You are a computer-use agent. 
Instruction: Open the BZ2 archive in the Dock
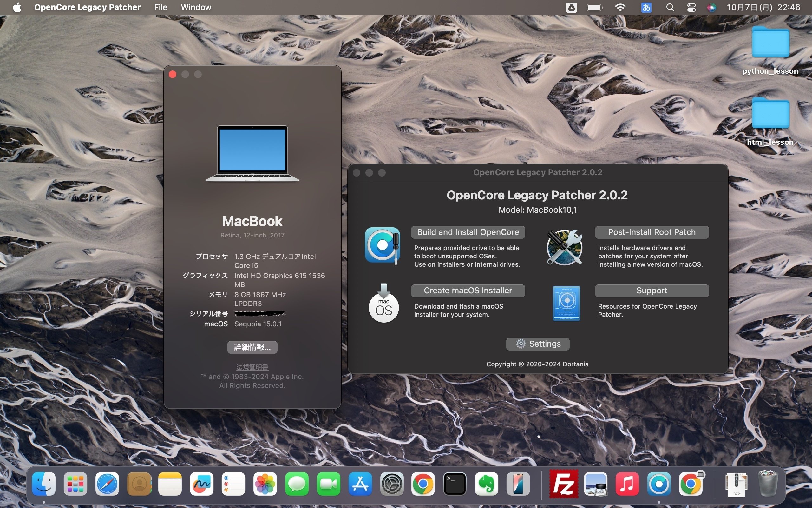[x=736, y=484]
